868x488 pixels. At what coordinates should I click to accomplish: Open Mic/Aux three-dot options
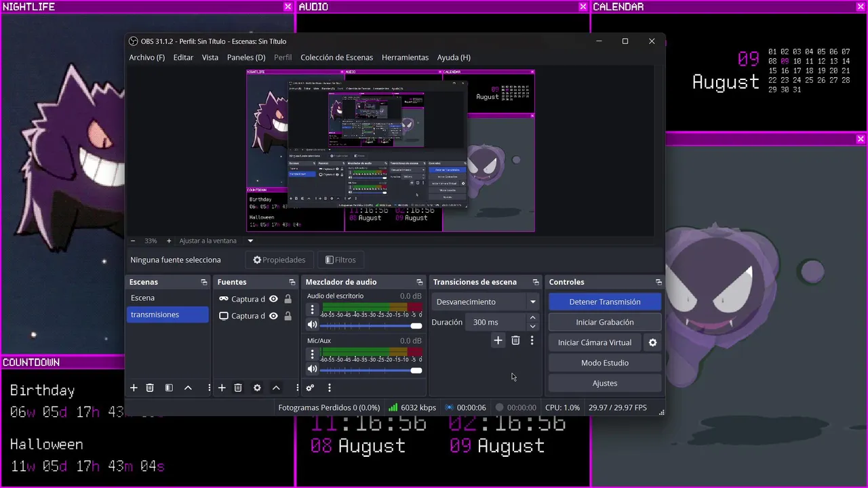click(x=312, y=354)
